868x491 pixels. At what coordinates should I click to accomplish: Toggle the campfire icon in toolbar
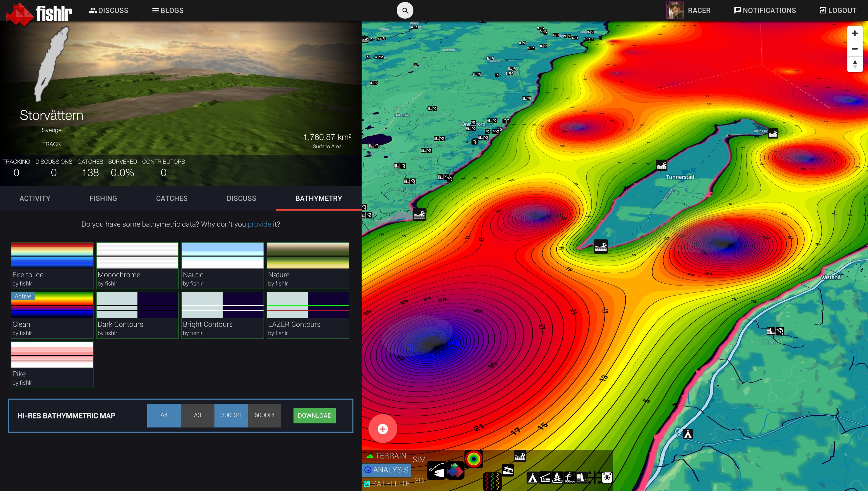[x=558, y=478]
